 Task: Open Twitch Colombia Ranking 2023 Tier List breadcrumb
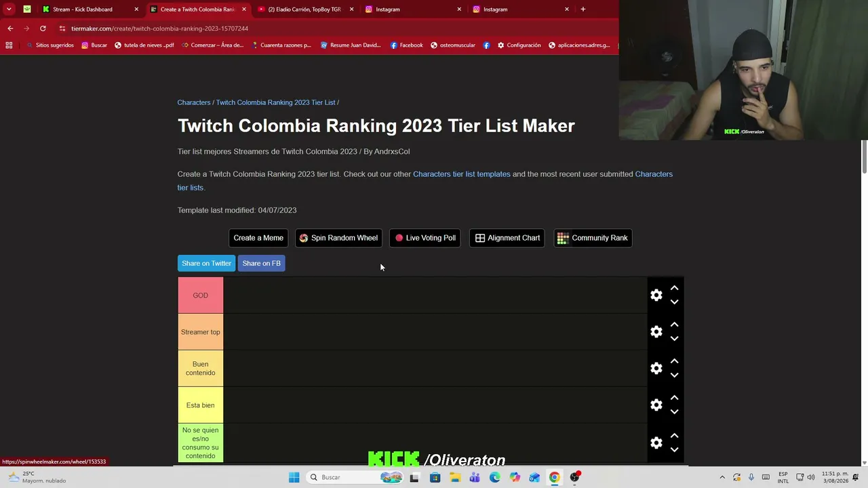point(275,102)
